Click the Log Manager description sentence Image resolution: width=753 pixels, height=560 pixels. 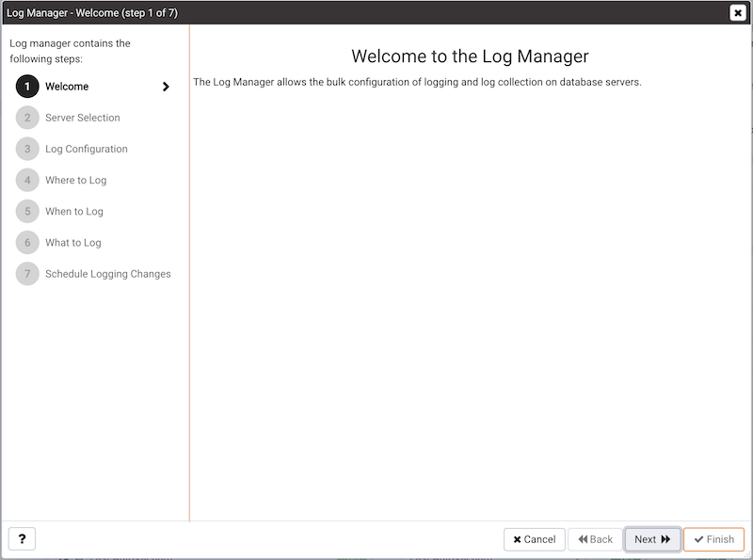point(417,82)
